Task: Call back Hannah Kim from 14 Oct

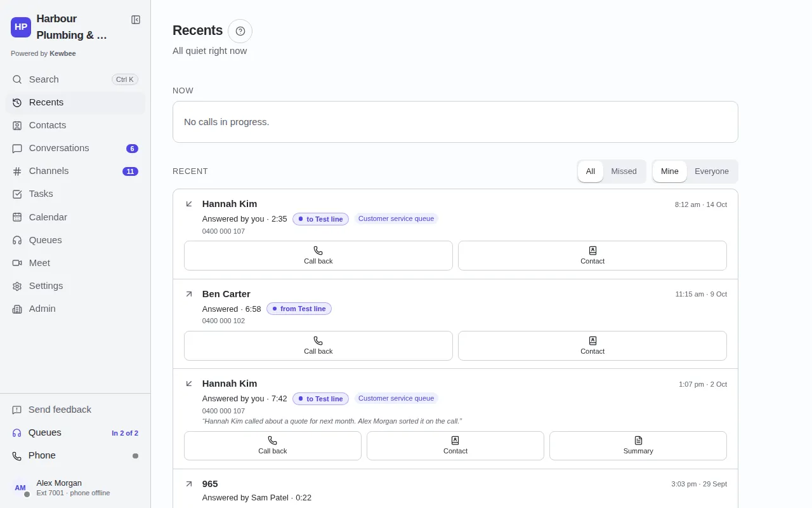Action: click(x=318, y=255)
